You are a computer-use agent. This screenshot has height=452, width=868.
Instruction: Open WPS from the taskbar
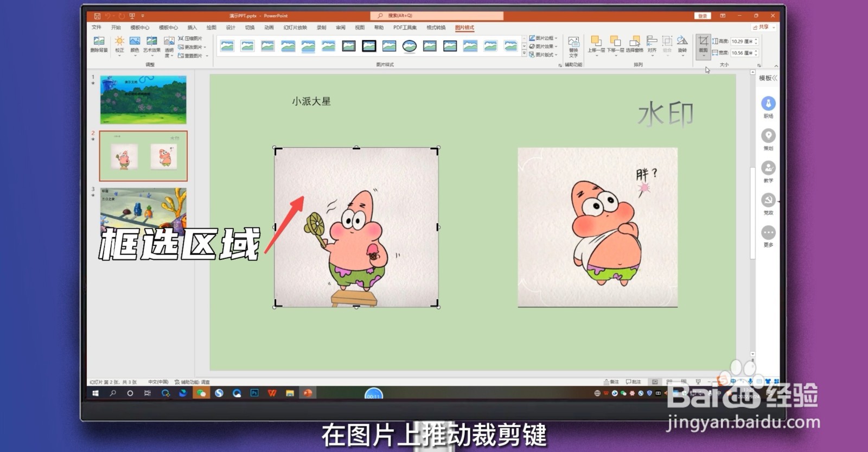(272, 393)
